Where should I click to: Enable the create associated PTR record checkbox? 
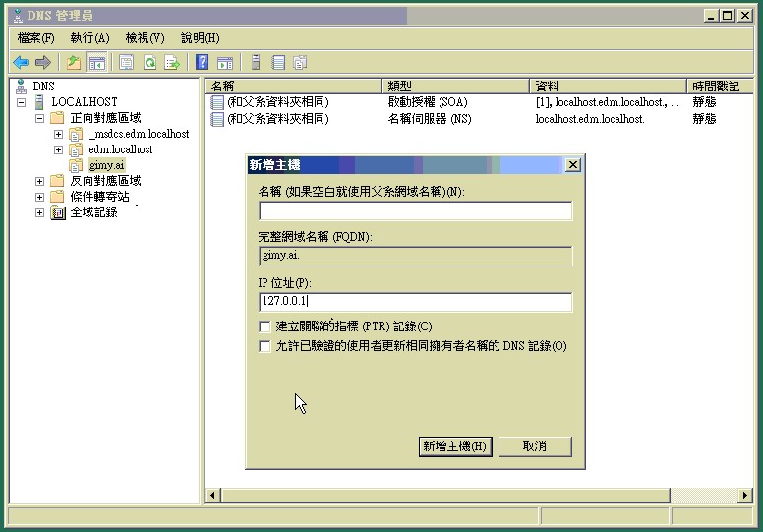pyautogui.click(x=264, y=326)
